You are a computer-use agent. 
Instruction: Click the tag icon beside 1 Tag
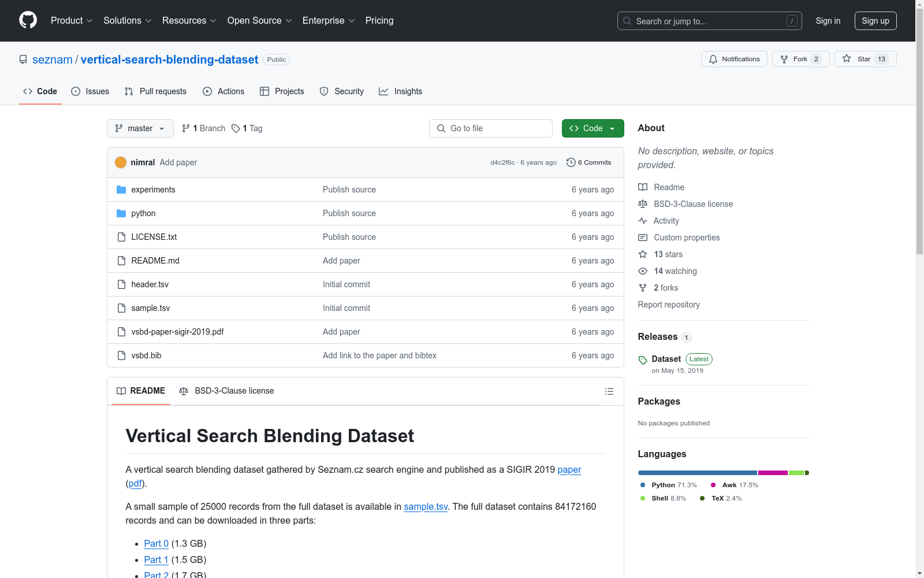[236, 128]
